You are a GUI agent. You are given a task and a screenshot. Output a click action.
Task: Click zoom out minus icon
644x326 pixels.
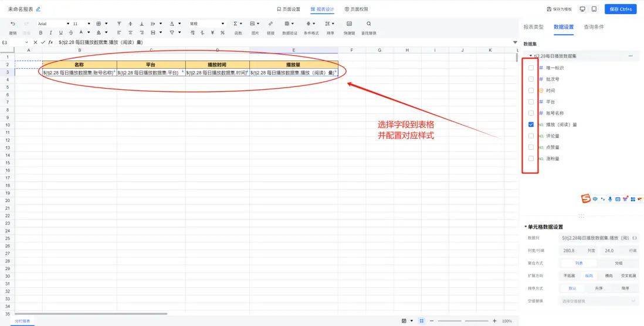coord(432,321)
